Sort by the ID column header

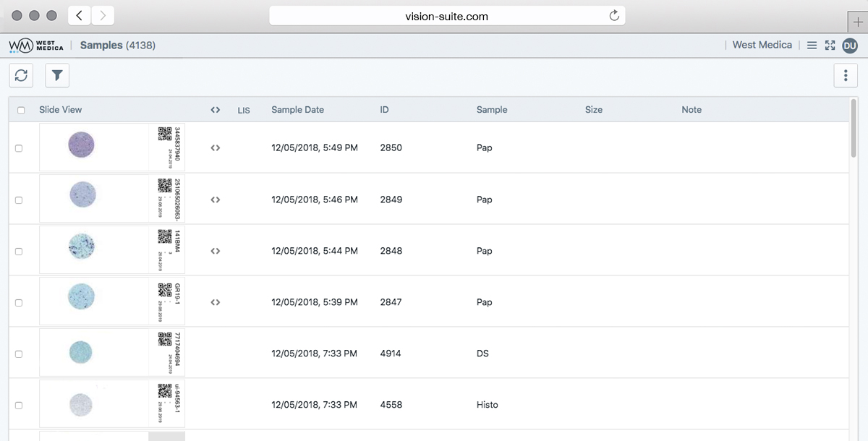pos(384,110)
